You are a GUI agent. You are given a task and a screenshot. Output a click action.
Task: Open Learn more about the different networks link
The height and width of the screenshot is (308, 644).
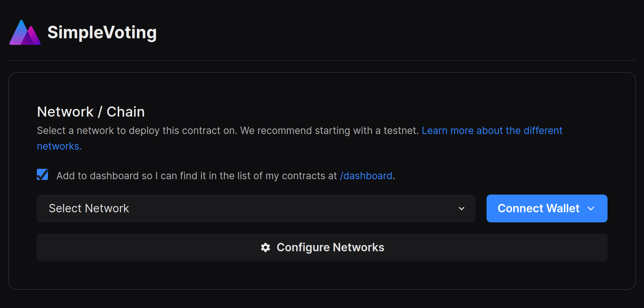click(492, 131)
